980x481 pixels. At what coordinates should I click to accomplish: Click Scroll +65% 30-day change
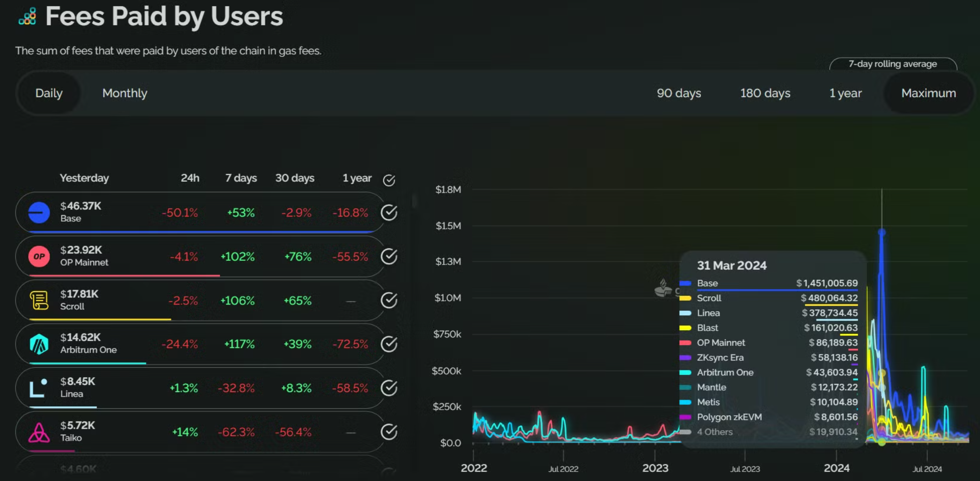point(298,301)
